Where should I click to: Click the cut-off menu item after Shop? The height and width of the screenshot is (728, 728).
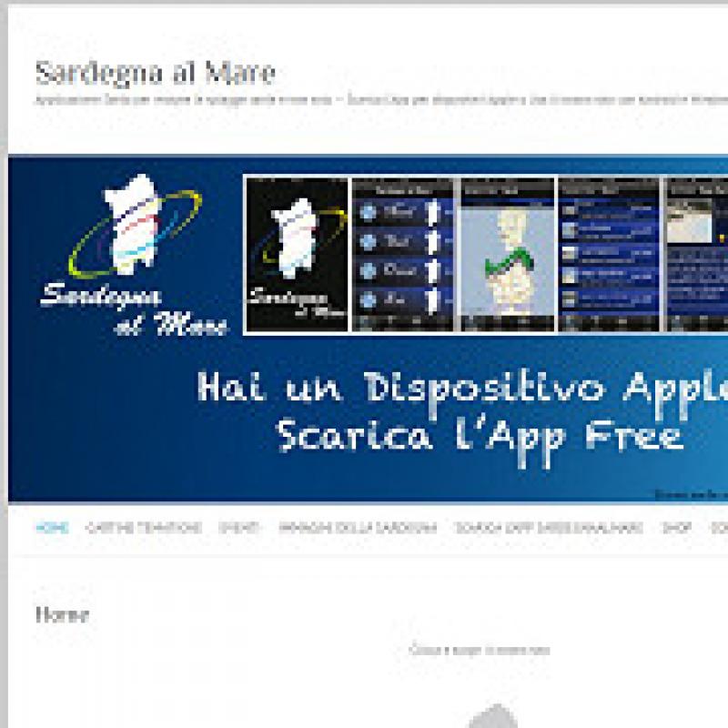point(718,528)
